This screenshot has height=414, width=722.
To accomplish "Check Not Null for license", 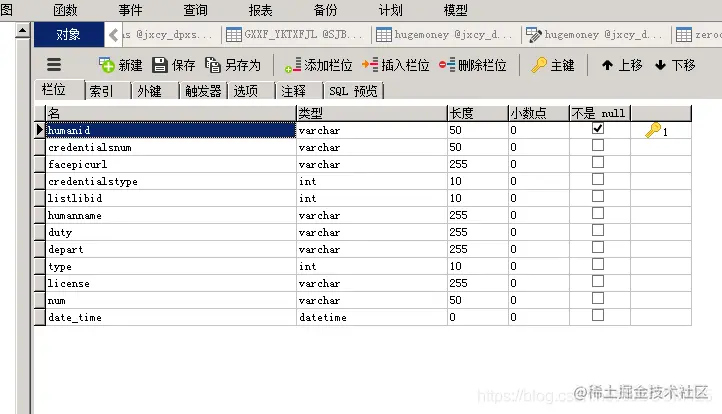I will click(598, 281).
